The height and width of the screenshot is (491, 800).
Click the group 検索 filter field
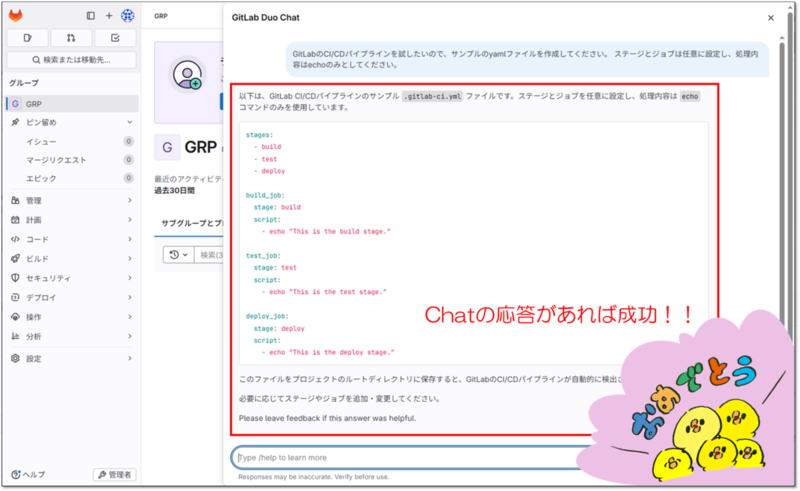click(209, 254)
